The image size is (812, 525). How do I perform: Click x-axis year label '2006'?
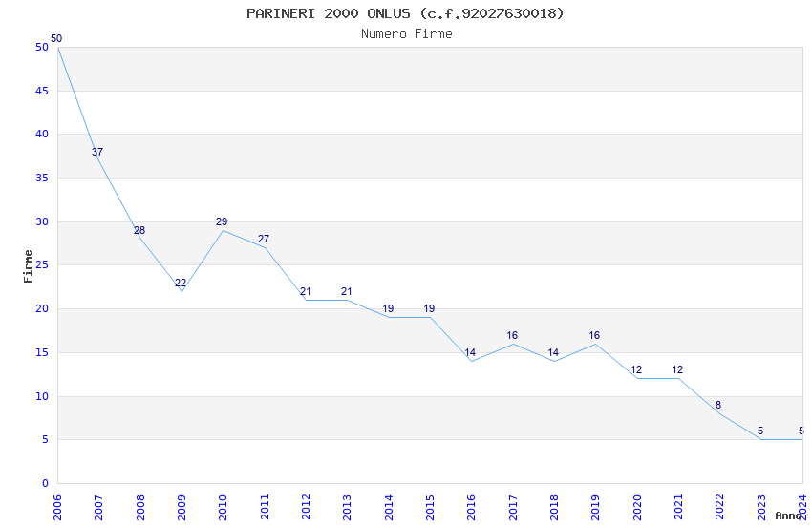coord(57,508)
